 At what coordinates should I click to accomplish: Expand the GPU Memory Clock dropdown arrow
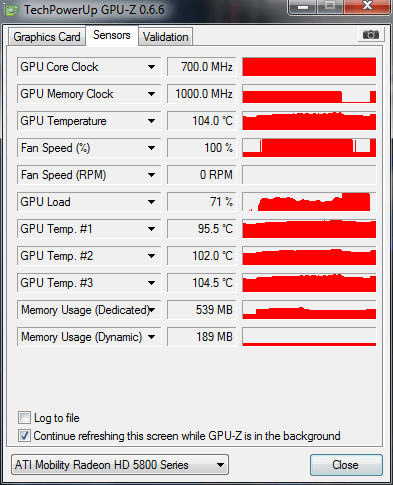click(x=151, y=94)
